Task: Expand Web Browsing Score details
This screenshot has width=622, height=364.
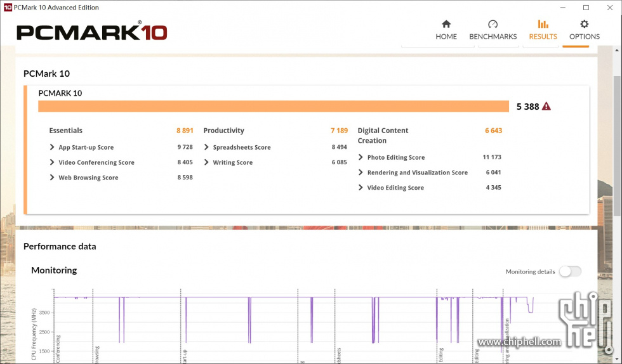Action: (52, 177)
